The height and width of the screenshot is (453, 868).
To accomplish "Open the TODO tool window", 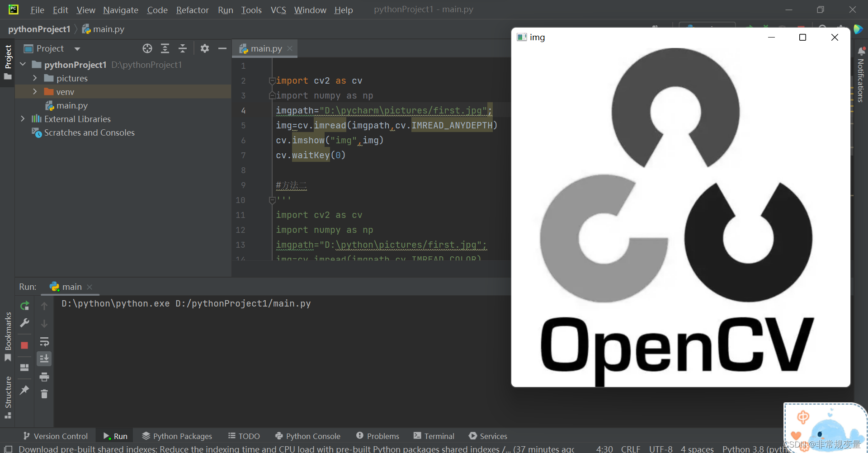I will (x=244, y=436).
